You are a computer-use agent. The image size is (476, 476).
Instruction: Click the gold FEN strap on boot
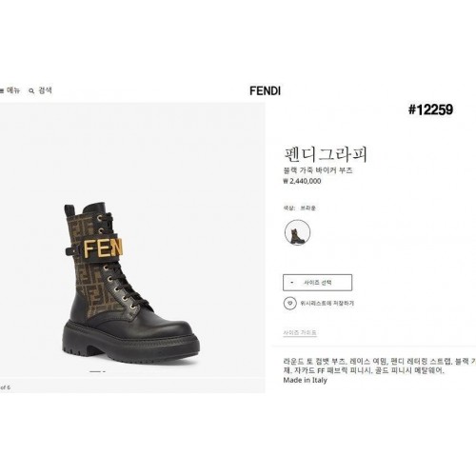(103, 248)
